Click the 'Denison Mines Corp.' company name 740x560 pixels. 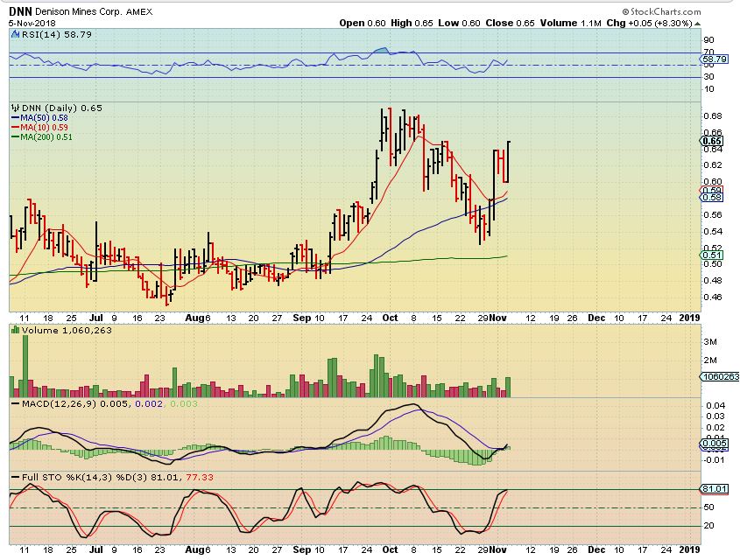coord(80,11)
